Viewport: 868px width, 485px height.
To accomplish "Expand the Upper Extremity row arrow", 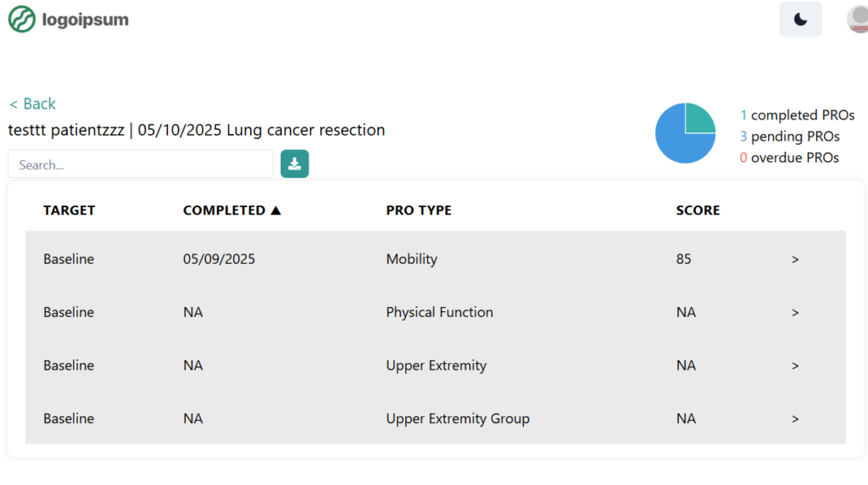I will click(795, 365).
